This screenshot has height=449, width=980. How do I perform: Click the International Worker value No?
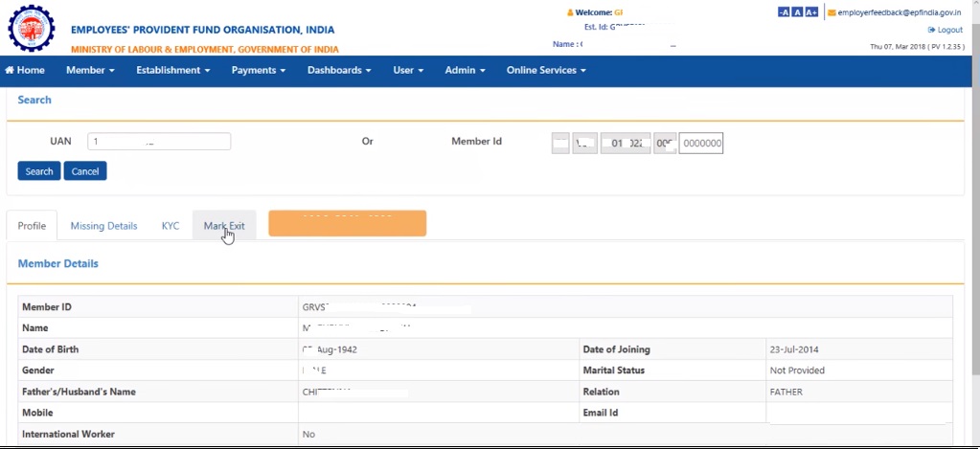click(x=308, y=434)
